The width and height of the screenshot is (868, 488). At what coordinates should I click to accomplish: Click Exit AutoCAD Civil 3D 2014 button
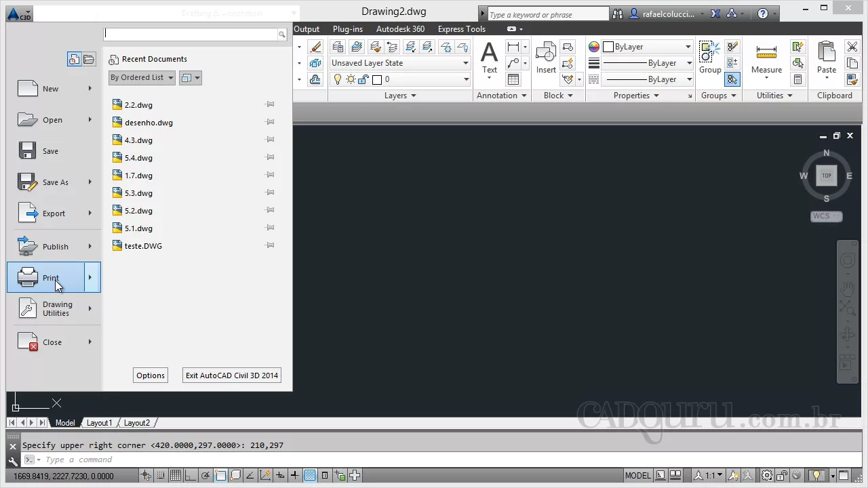[x=232, y=375]
